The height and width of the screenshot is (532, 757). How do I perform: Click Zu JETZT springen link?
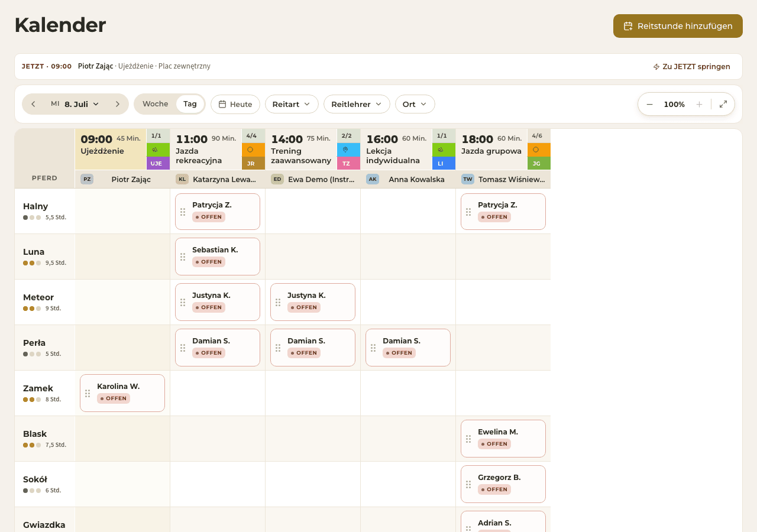[x=691, y=67]
